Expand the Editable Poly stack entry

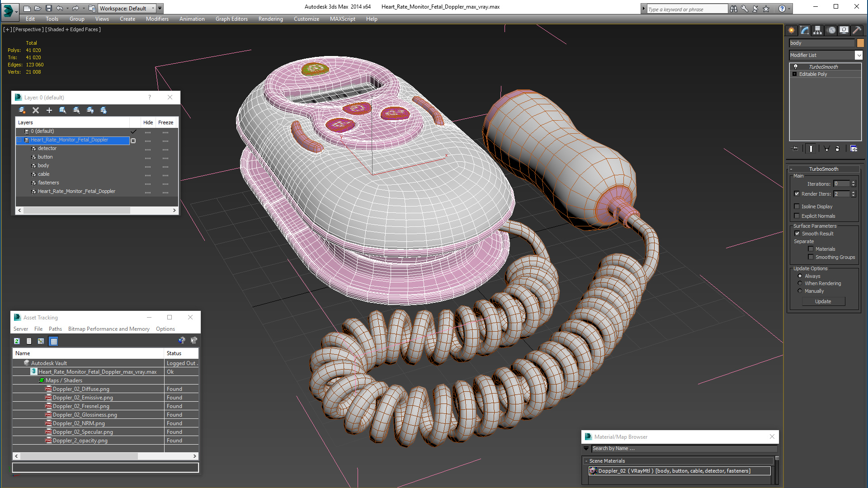click(x=794, y=74)
